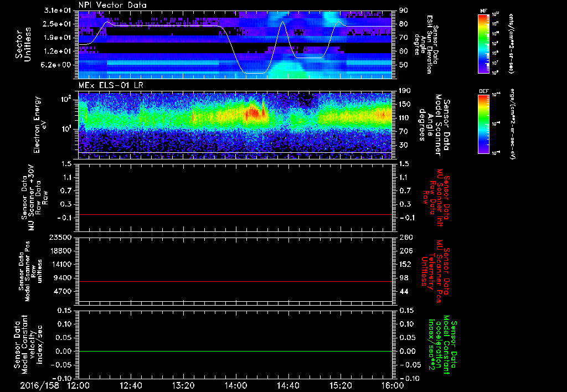Screen dimensions: 567x392
Task: Click the red line in Scanner Pos plot
Action: coord(235,281)
